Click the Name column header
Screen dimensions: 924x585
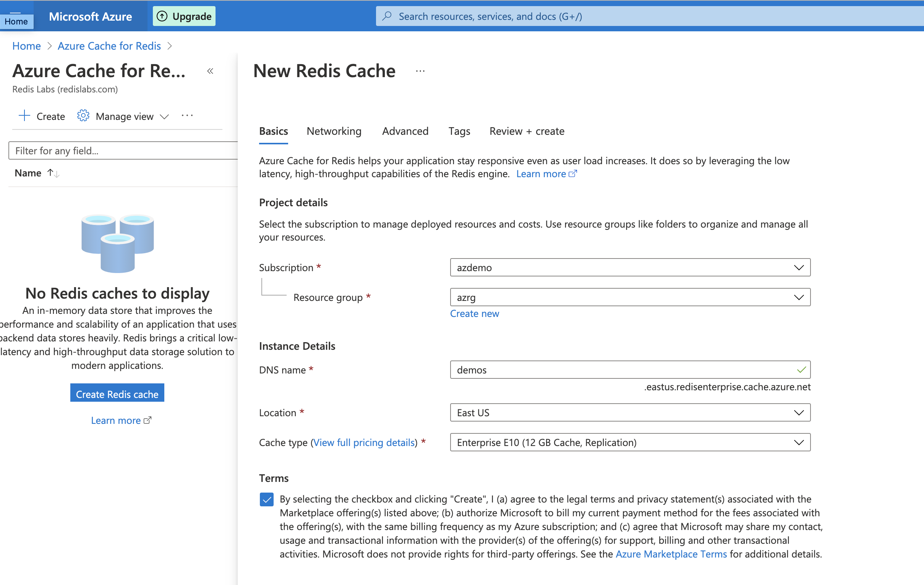tap(28, 173)
